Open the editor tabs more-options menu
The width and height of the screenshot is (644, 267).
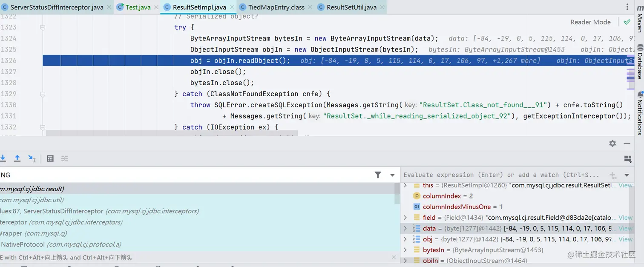click(627, 7)
